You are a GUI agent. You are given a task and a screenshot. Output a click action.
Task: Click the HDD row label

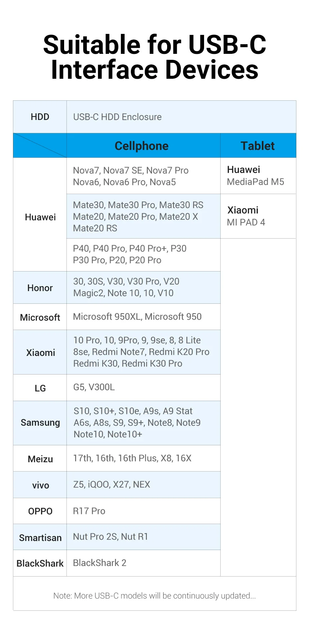coord(40,117)
